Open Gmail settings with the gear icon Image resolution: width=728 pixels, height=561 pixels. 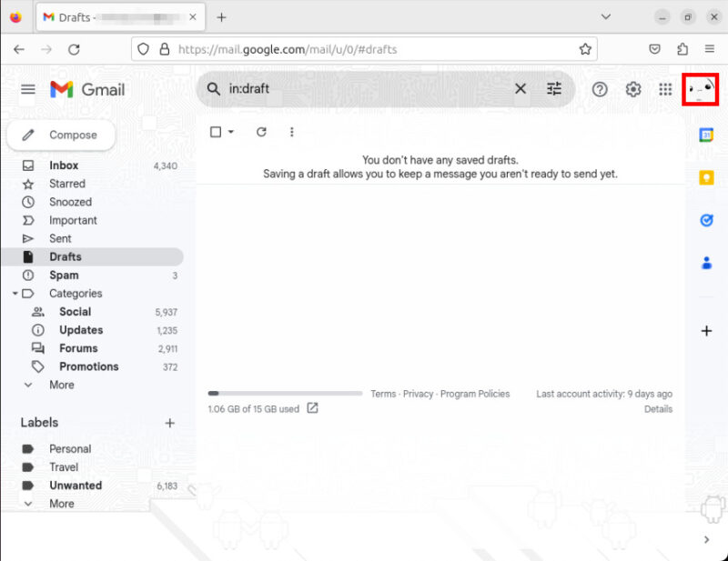tap(633, 89)
